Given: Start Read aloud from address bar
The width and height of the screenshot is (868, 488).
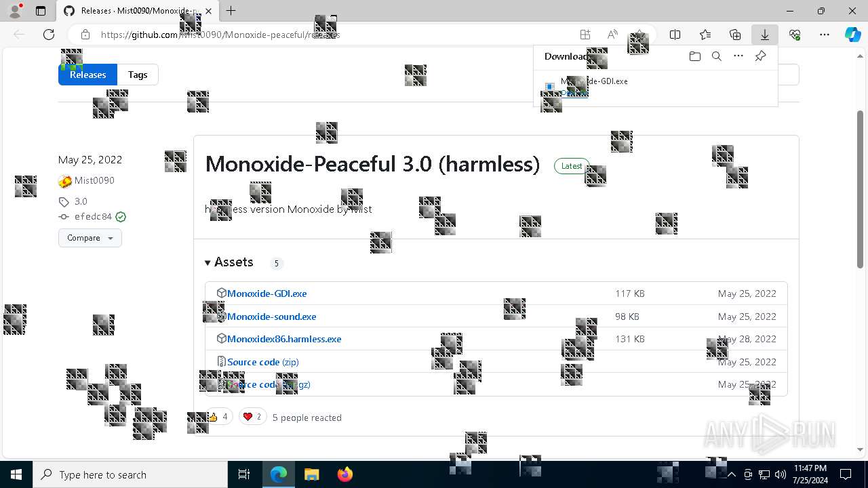Looking at the screenshot, I should (x=612, y=35).
